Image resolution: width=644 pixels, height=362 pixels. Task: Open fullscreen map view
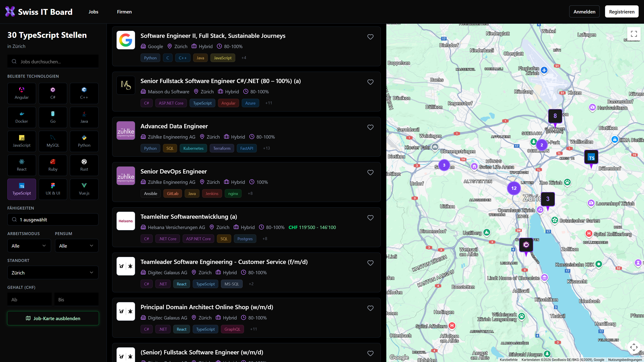(633, 34)
